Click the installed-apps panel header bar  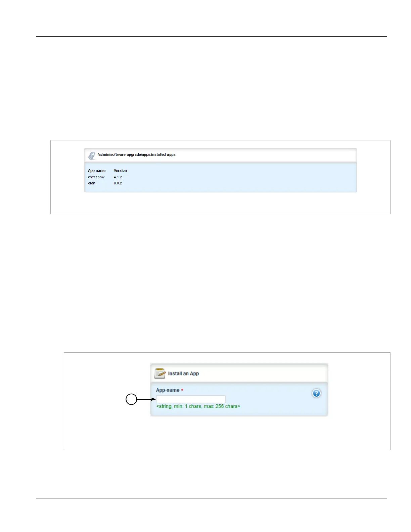click(x=220, y=155)
